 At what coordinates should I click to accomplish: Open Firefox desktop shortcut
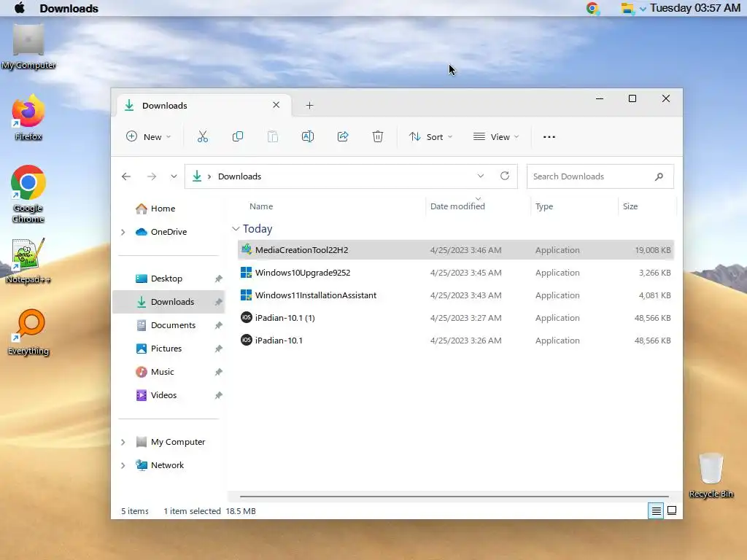[28, 117]
